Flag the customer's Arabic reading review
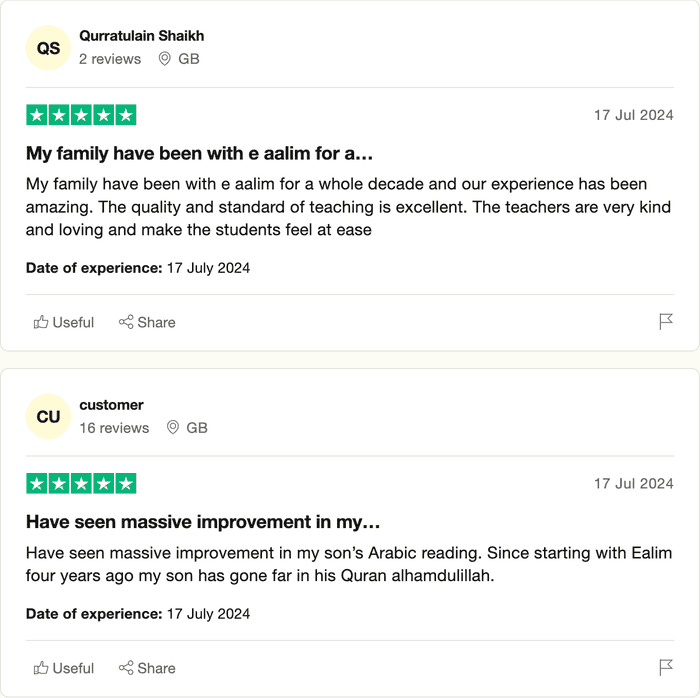The image size is (700, 698). pyautogui.click(x=666, y=668)
